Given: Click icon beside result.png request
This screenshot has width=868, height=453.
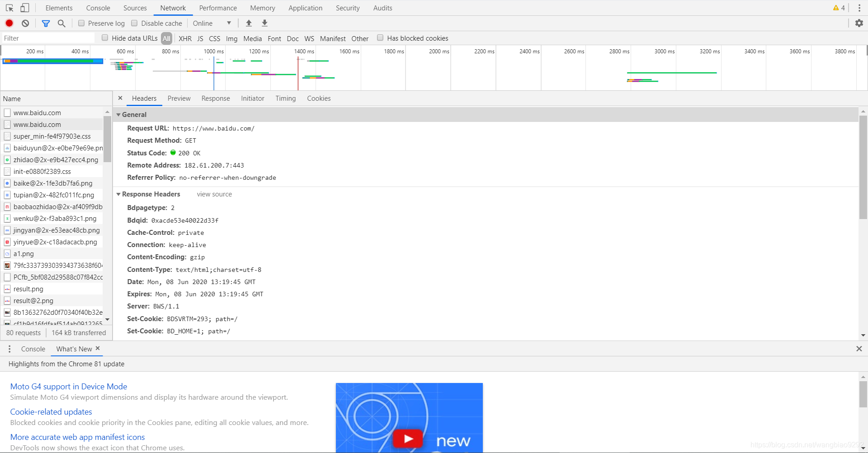Looking at the screenshot, I should tap(7, 289).
